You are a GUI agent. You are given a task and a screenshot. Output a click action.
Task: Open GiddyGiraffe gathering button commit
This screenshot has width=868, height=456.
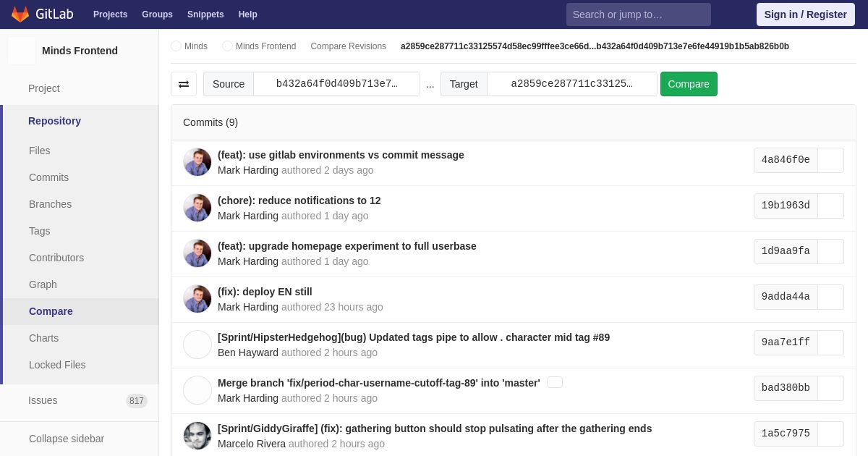click(x=435, y=428)
